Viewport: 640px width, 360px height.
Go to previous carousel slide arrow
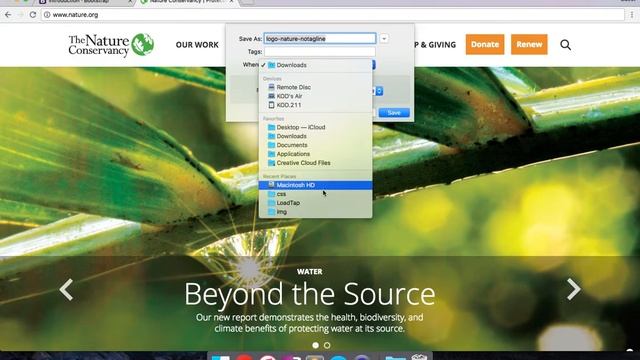tap(66, 289)
